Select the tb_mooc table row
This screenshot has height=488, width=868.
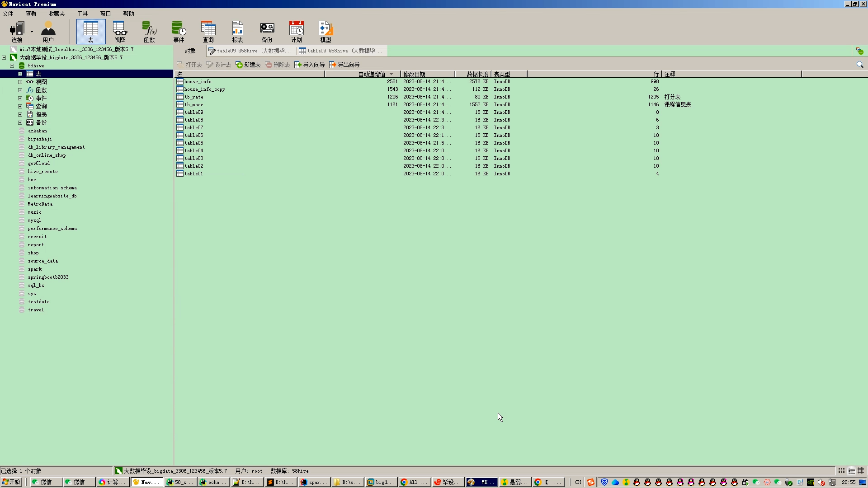click(x=194, y=104)
